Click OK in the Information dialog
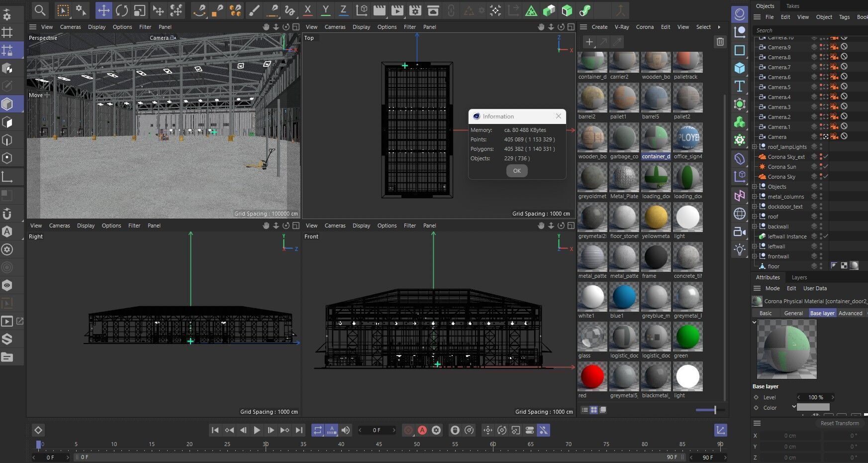 coord(517,171)
